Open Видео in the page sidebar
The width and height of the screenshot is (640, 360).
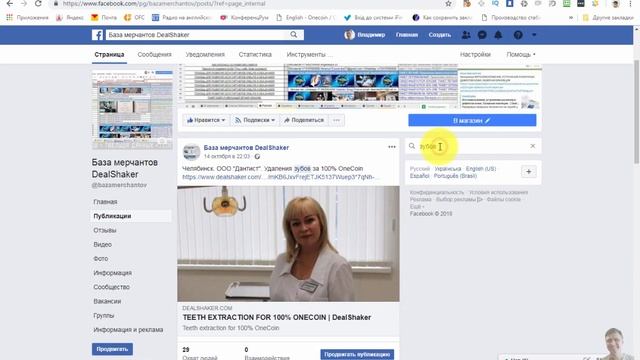[102, 244]
